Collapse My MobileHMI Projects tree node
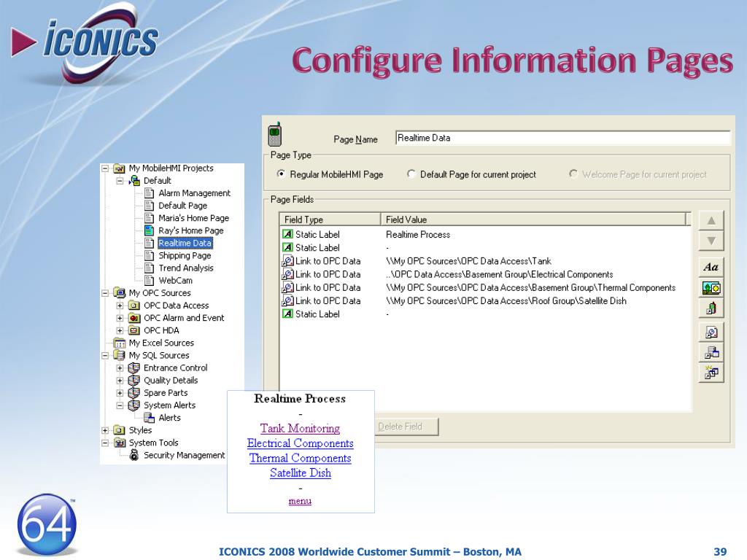747x560 pixels. coord(105,168)
